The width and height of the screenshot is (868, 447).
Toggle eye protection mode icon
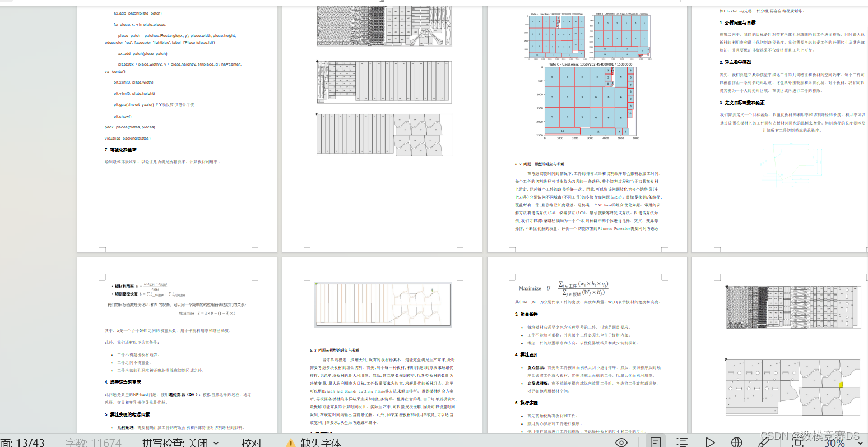tap(621, 443)
